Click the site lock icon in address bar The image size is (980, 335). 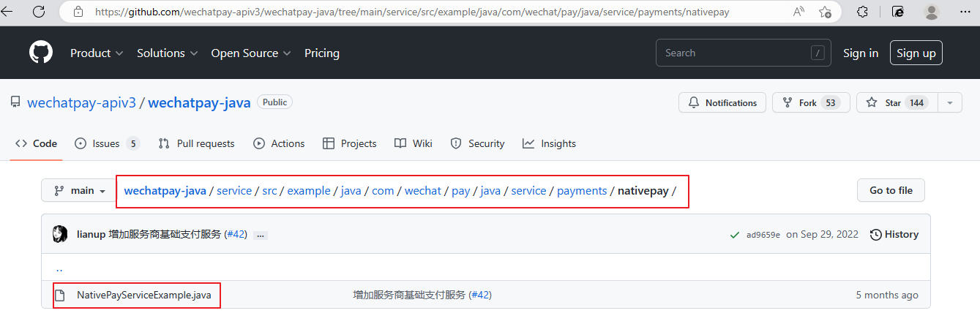point(78,12)
